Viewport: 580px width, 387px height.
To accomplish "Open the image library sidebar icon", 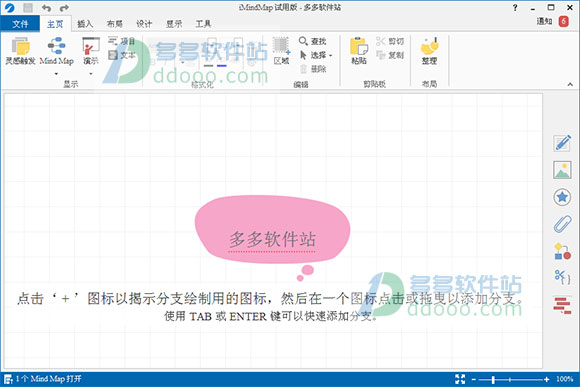I will 562,170.
